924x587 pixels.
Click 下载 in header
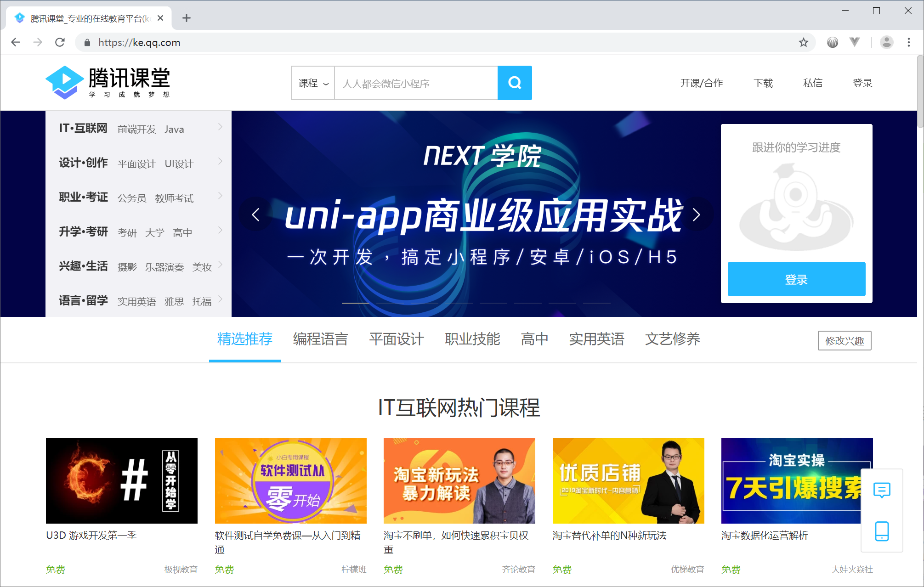[x=763, y=83]
